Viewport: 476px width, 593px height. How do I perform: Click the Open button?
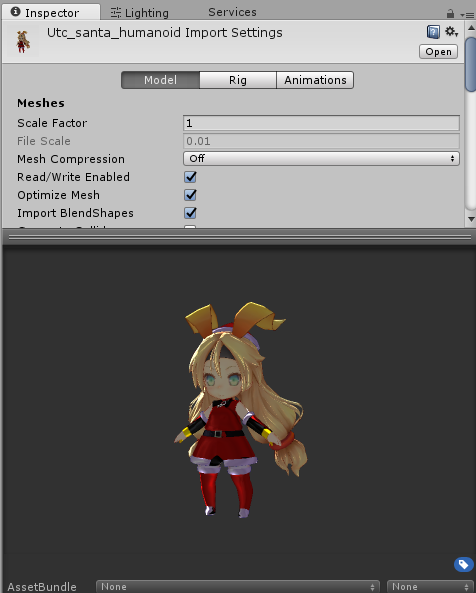[438, 52]
